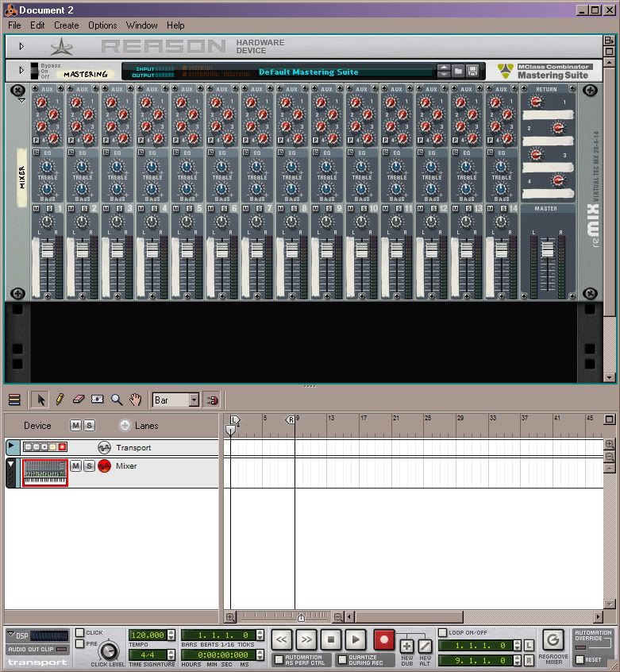Collapse the reMix mixer device
The image size is (620, 672).
click(21, 100)
